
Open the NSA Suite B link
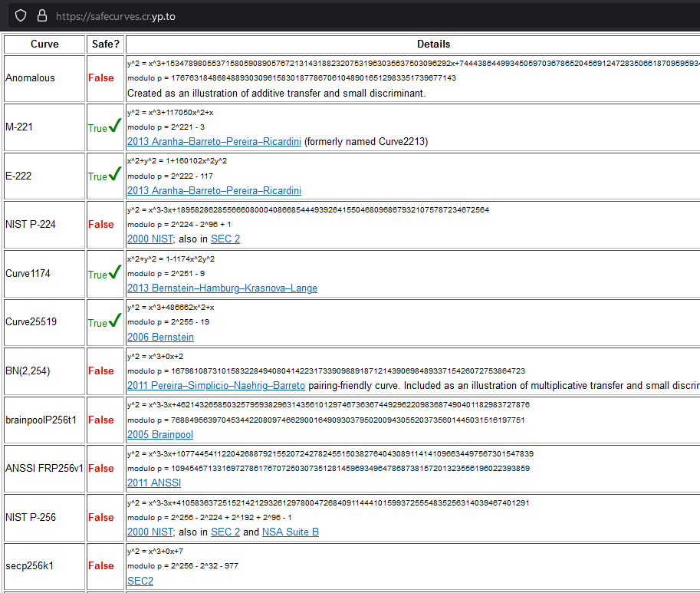coord(291,532)
